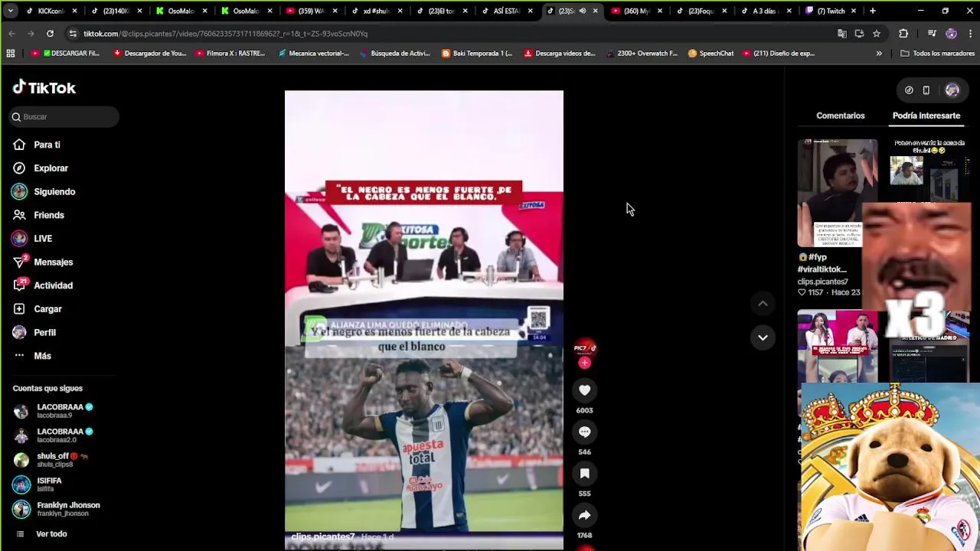The image size is (980, 551).
Task: Open Franklyn Jhonson account
Action: click(57, 509)
